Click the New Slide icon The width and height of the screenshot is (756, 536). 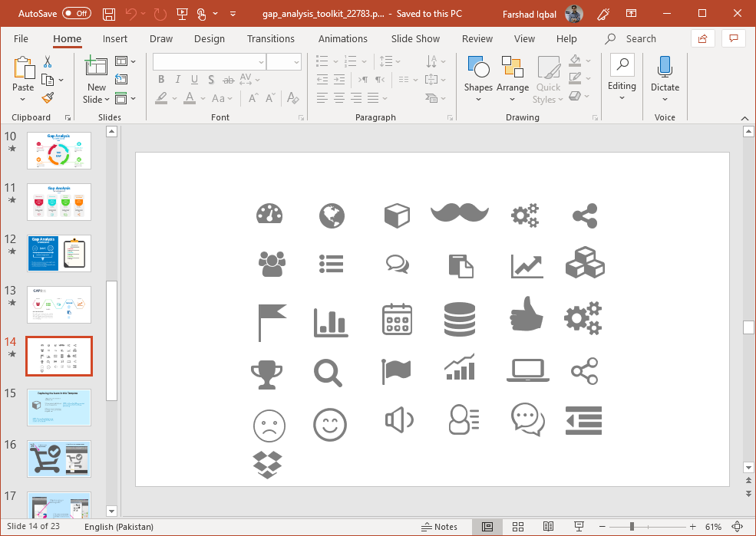click(96, 66)
